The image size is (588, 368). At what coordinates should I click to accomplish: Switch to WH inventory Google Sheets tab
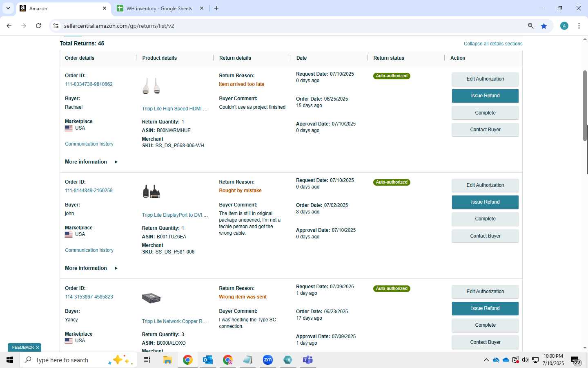pos(160,8)
